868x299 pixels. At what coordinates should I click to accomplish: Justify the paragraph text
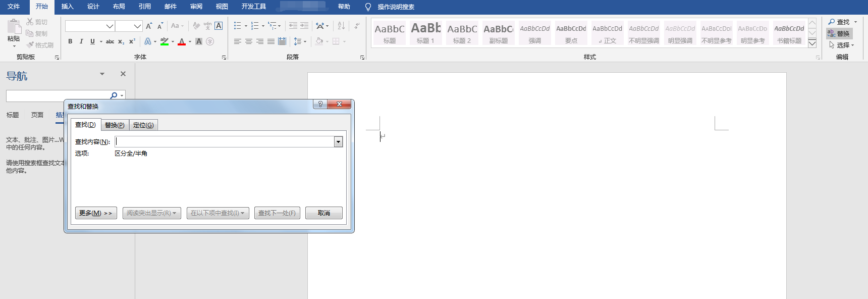[x=271, y=41]
